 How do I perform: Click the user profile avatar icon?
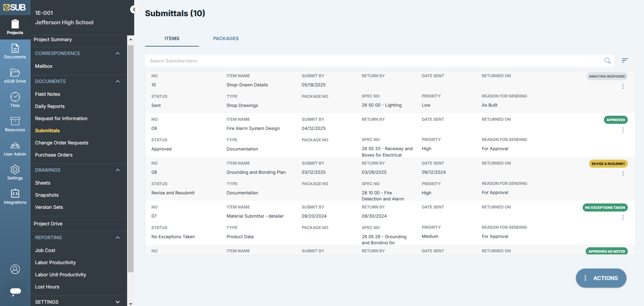(15, 269)
